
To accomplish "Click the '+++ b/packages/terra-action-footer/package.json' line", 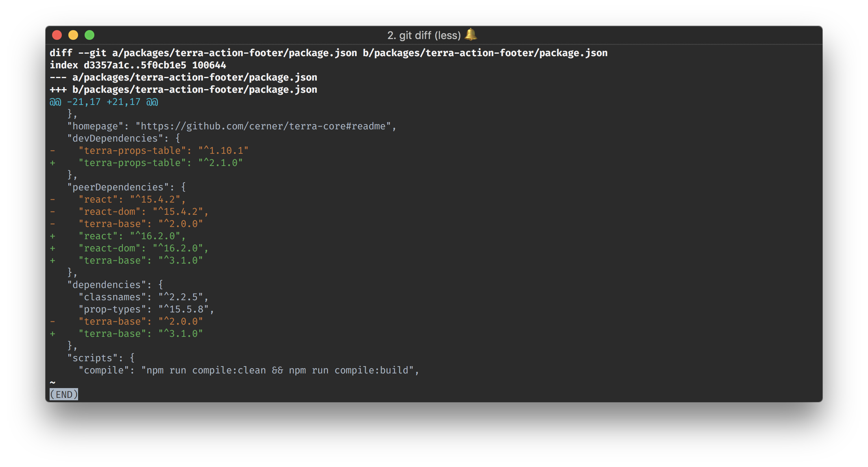I will (x=183, y=89).
